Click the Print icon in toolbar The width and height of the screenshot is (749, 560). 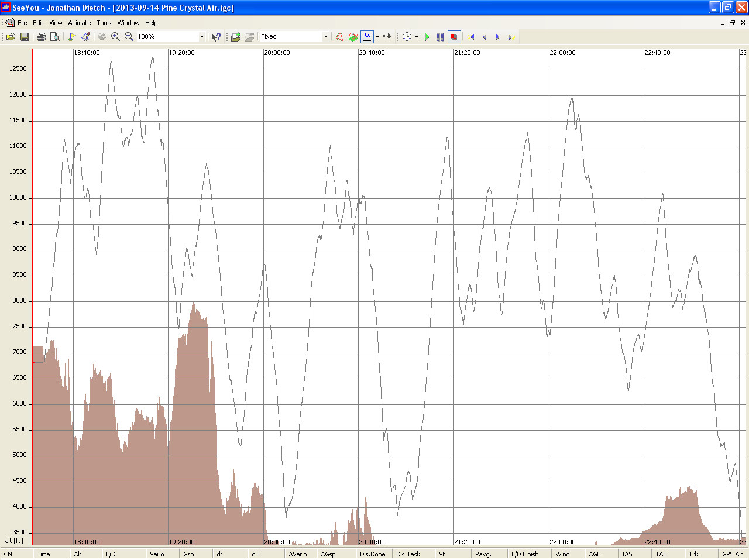(41, 37)
